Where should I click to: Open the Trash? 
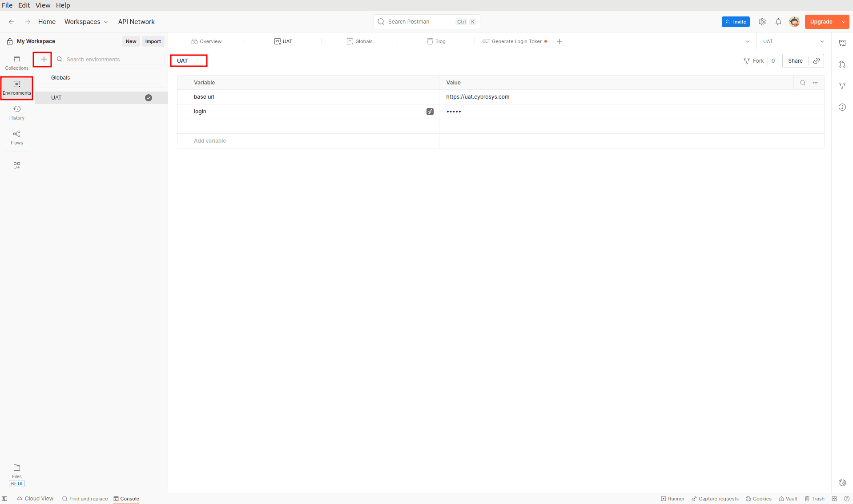815,499
